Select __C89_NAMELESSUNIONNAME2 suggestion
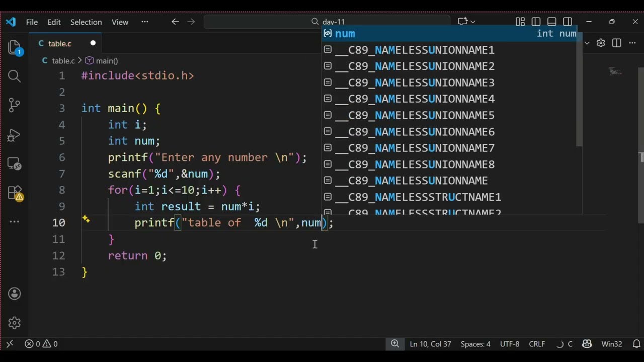Viewport: 644px width, 362px height. [449, 66]
